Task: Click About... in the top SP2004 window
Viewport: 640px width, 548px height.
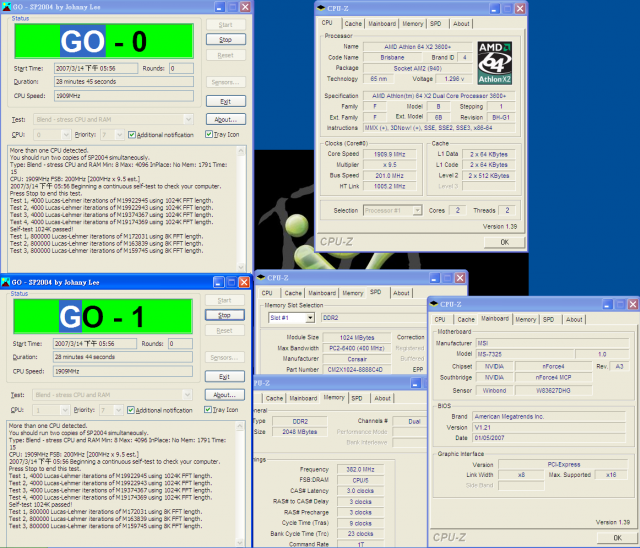Action: click(226, 119)
